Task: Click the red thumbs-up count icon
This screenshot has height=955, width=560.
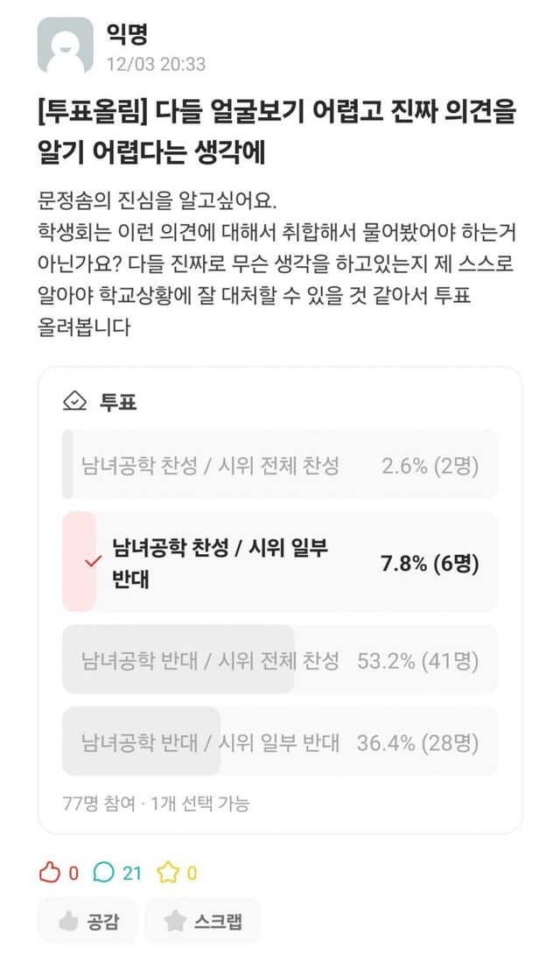Action: click(x=49, y=872)
